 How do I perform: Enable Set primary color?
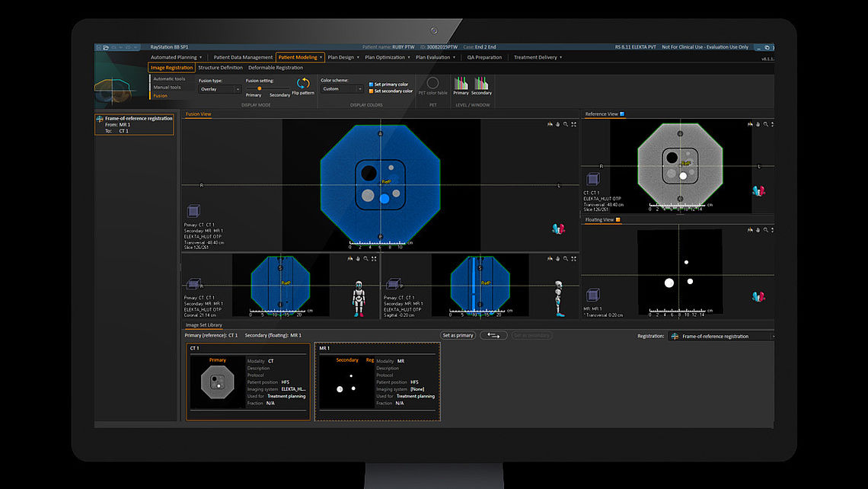[372, 83]
